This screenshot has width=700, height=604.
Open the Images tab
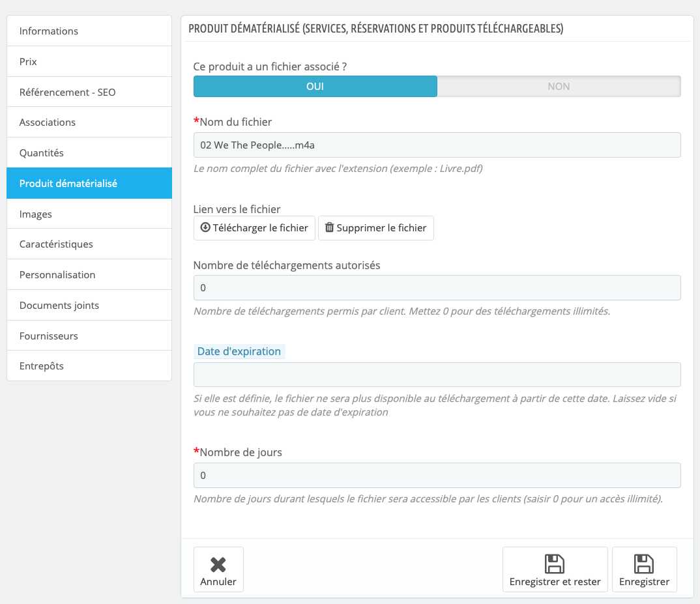pyautogui.click(x=89, y=214)
